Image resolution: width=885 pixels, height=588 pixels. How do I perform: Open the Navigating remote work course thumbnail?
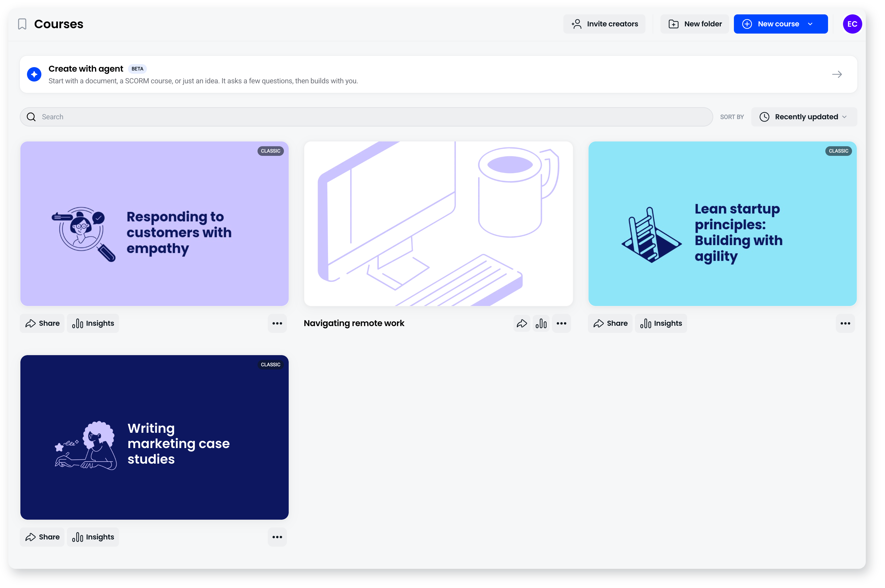438,224
